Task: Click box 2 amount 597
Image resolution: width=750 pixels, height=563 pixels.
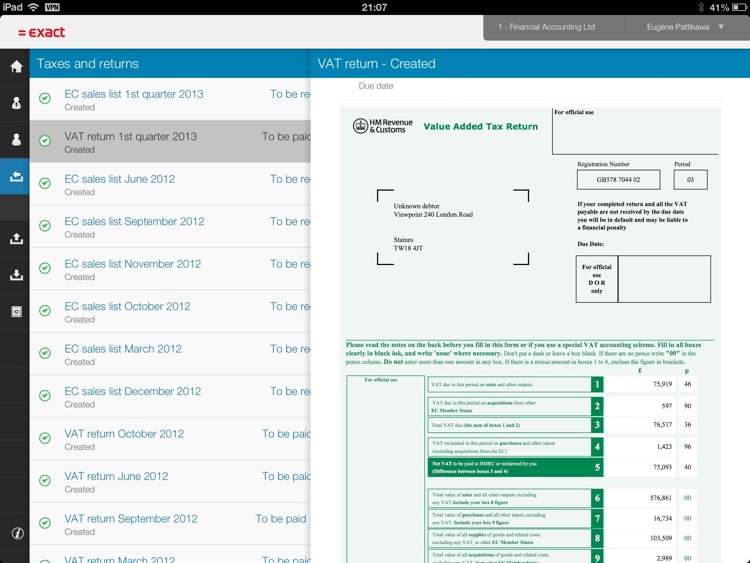Action: (x=667, y=406)
